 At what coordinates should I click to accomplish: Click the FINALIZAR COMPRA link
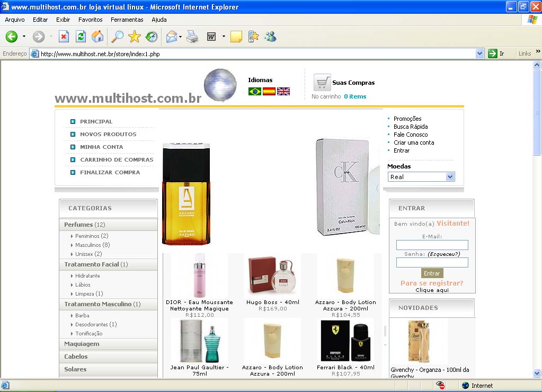110,172
